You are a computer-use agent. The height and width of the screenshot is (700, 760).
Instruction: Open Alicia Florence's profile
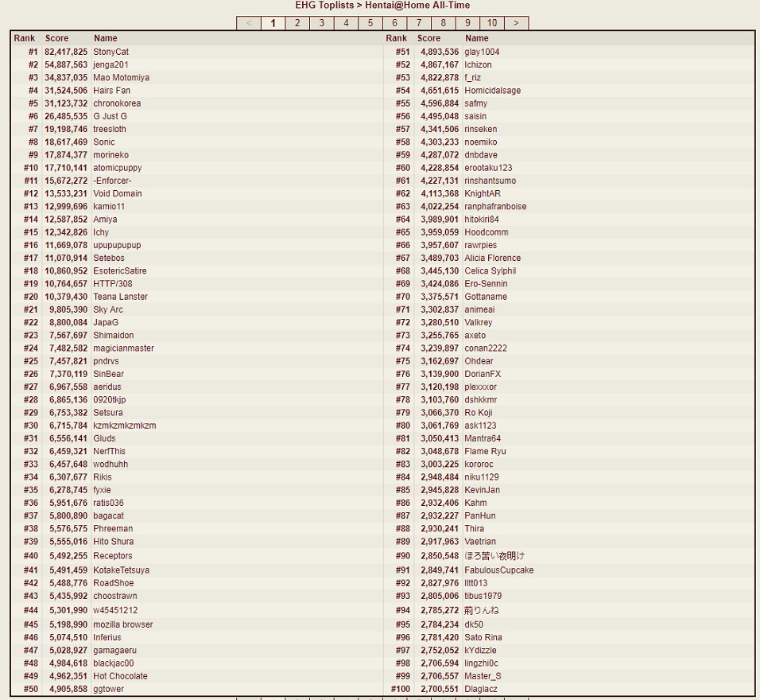[492, 258]
